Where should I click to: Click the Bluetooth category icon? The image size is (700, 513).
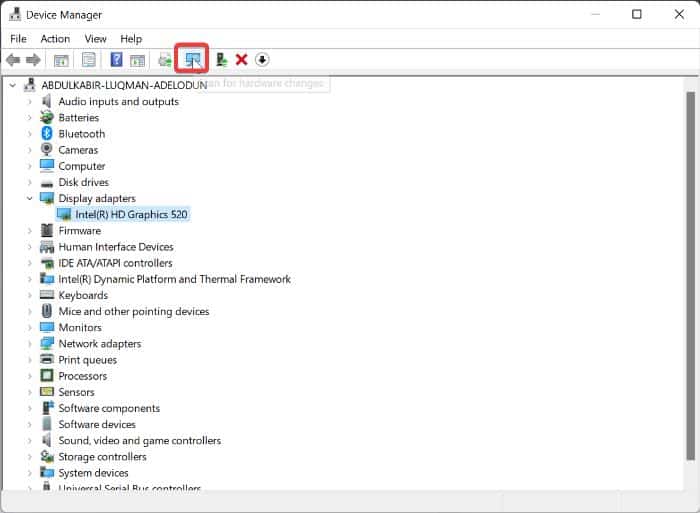[x=47, y=133]
